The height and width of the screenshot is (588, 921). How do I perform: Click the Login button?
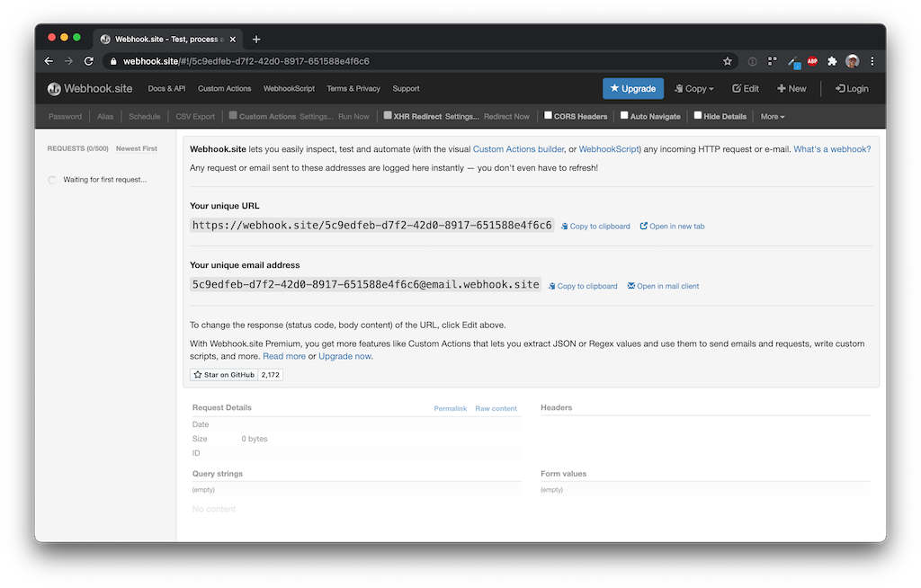coord(853,89)
